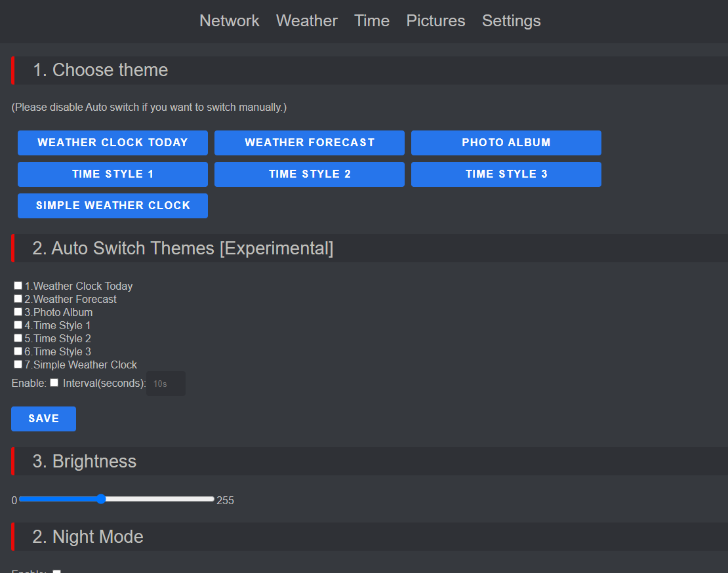Switch to the Weather tab

pos(306,21)
